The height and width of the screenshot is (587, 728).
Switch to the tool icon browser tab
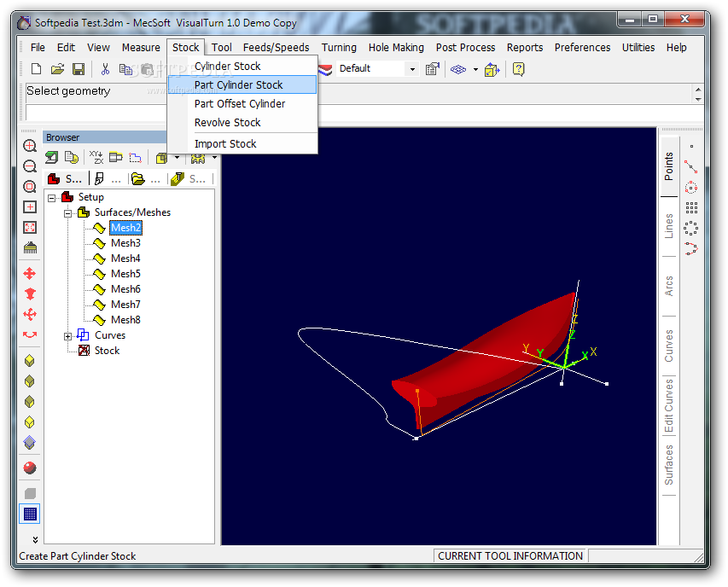108,178
